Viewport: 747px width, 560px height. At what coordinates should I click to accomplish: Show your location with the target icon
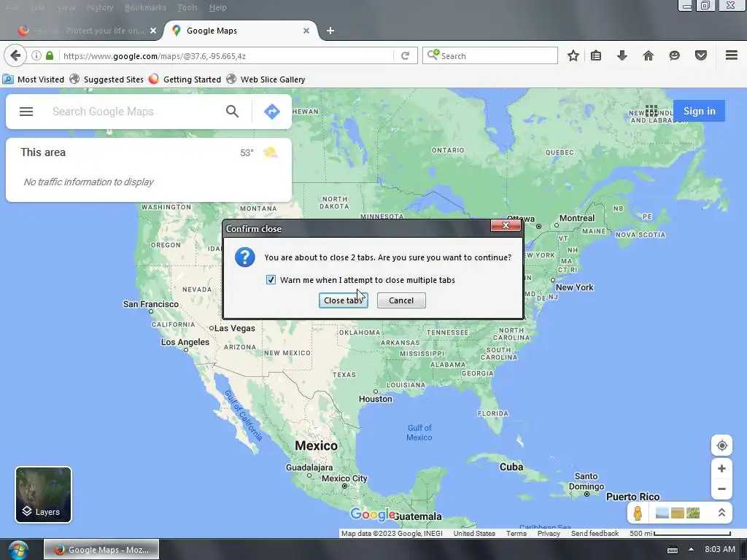[721, 446]
